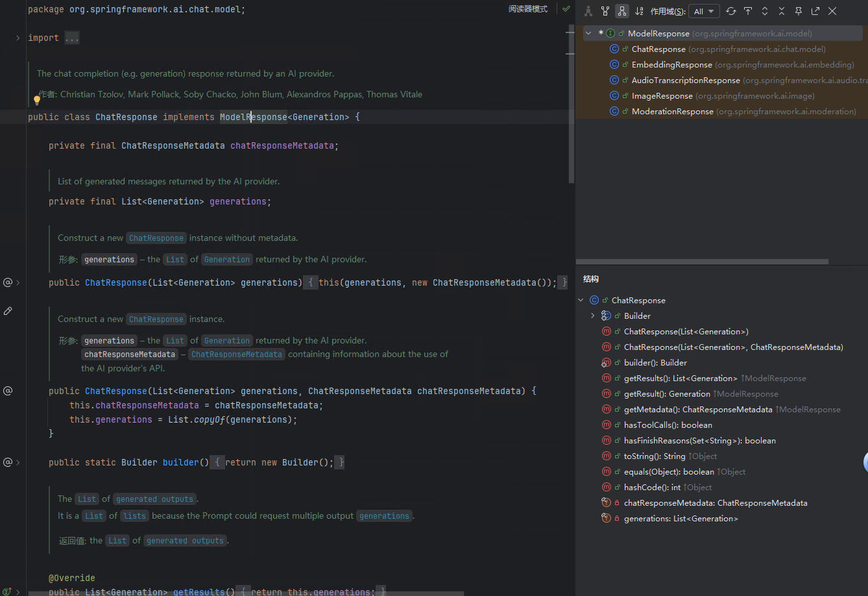Collapse ChatResponse node in structure panel
This screenshot has width=868, height=596.
click(x=581, y=300)
